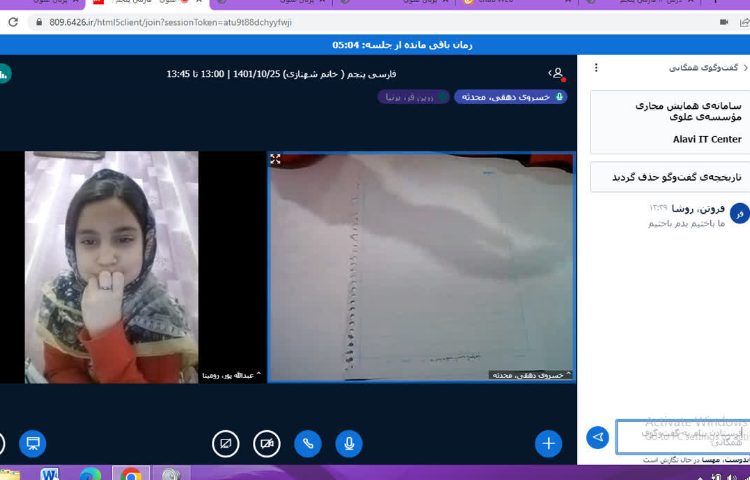Open Microsoft Word from the taskbar

point(50,473)
